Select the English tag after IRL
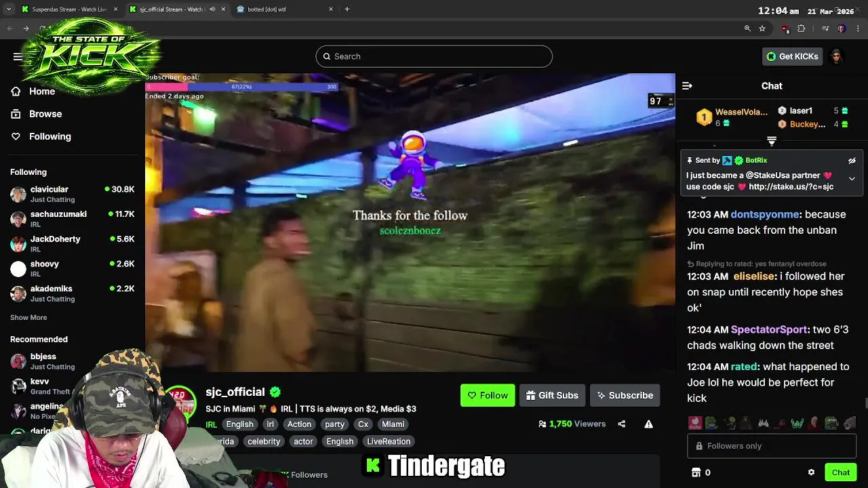Screen dimensions: 868x488 [x=239, y=424]
